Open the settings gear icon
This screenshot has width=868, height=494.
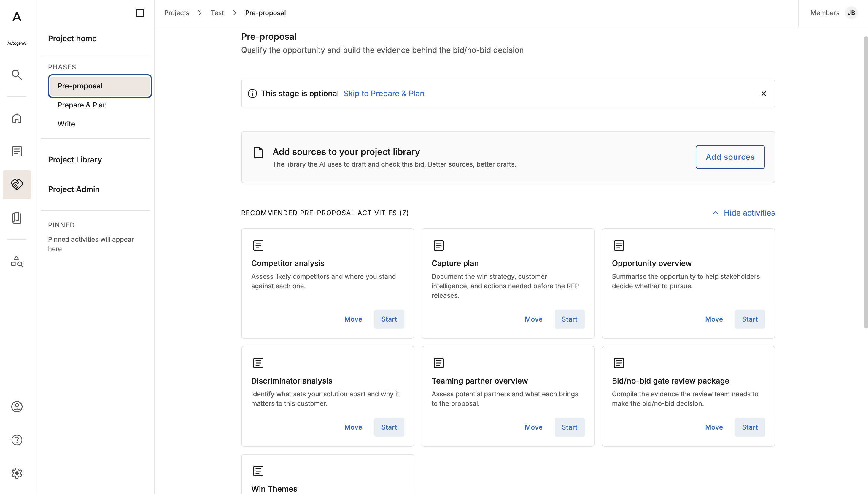[x=17, y=473]
